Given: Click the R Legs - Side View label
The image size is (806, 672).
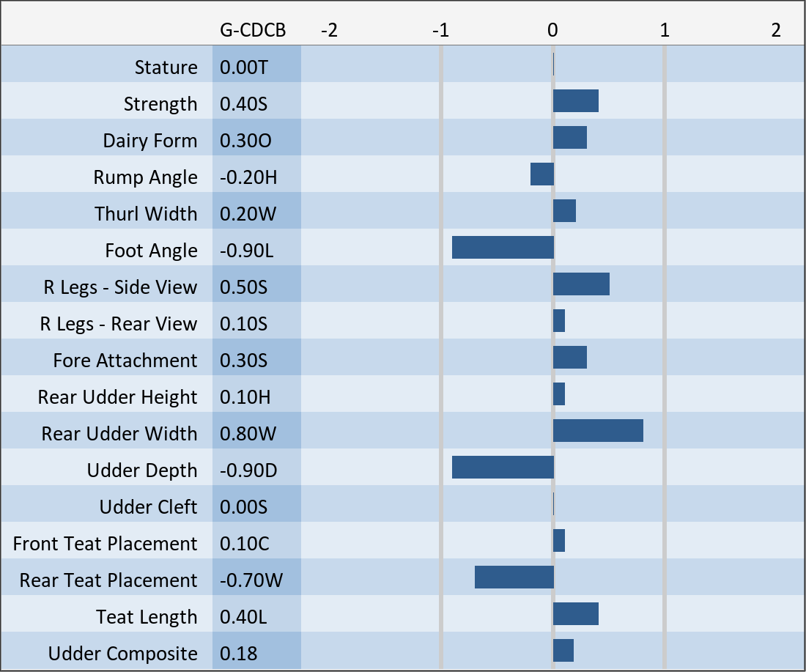Looking at the screenshot, I should tap(120, 287).
